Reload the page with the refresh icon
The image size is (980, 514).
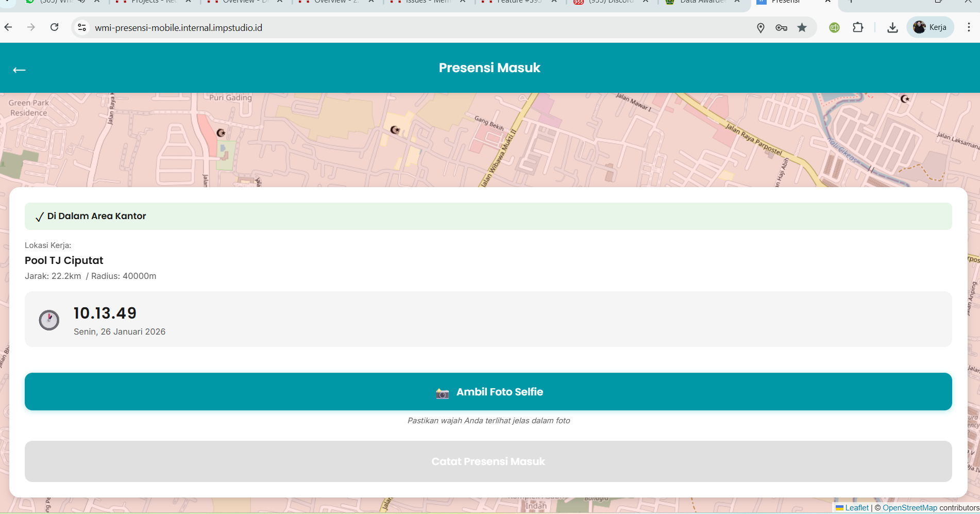54,27
